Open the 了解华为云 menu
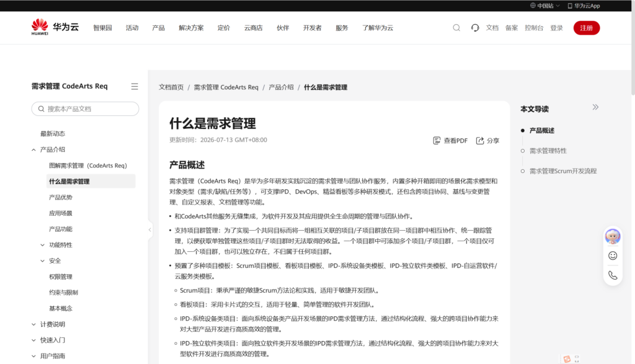635x364 pixels. pos(378,27)
